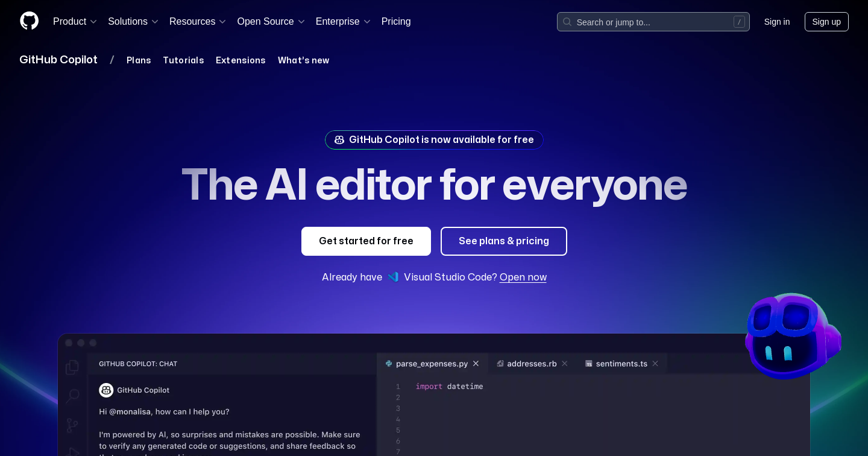Open the What's new tab
868x456 pixels.
(303, 60)
